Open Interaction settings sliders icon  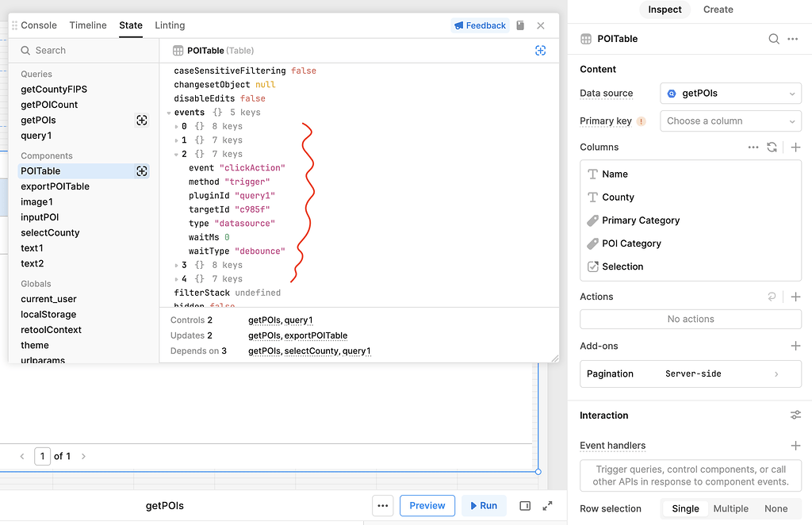[x=796, y=416]
